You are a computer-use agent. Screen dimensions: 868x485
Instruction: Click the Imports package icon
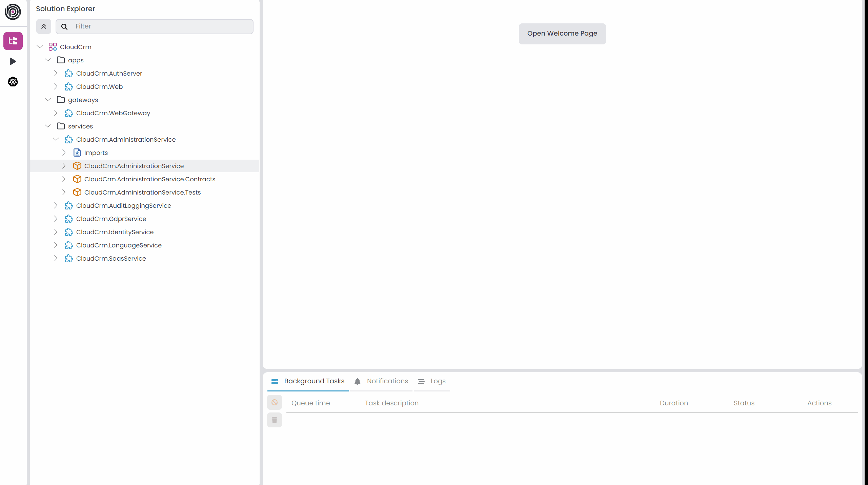[77, 153]
